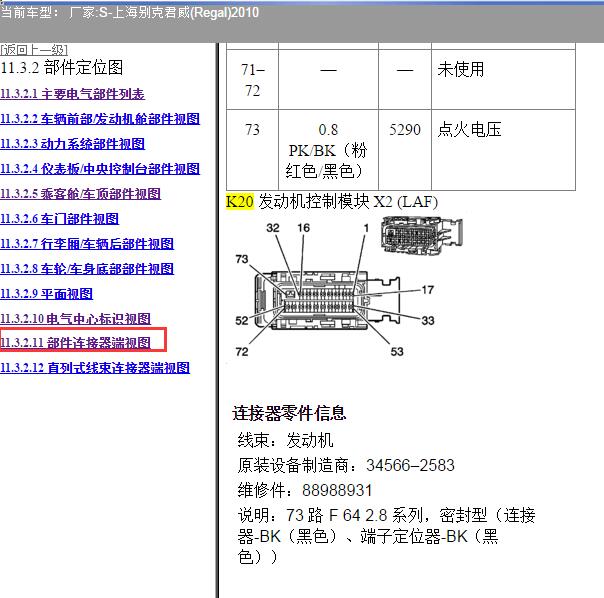Click circuit number 5290 cell
This screenshot has width=604, height=598.
click(x=405, y=150)
